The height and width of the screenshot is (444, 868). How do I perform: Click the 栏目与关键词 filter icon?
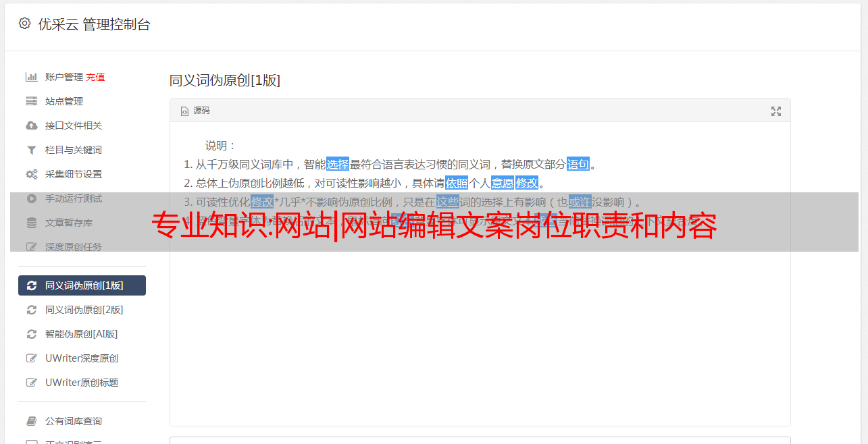(x=31, y=150)
